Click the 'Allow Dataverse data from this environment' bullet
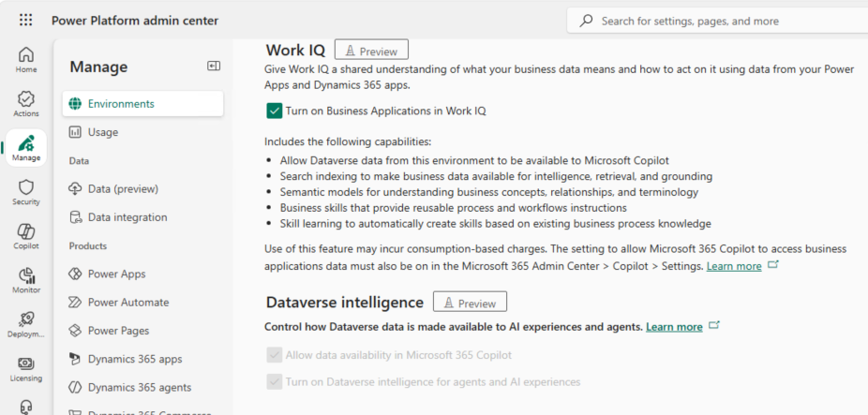 (474, 160)
